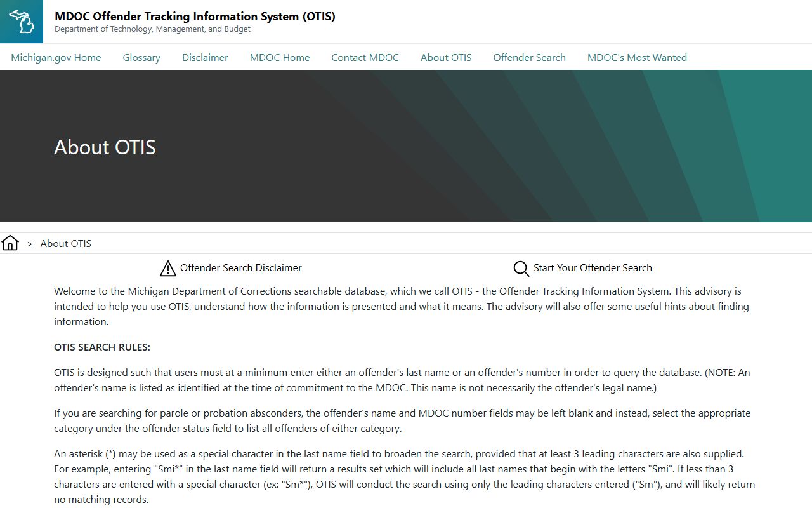Click the magnifying glass search icon
Viewport: 812px width, 508px height.
[x=521, y=268]
